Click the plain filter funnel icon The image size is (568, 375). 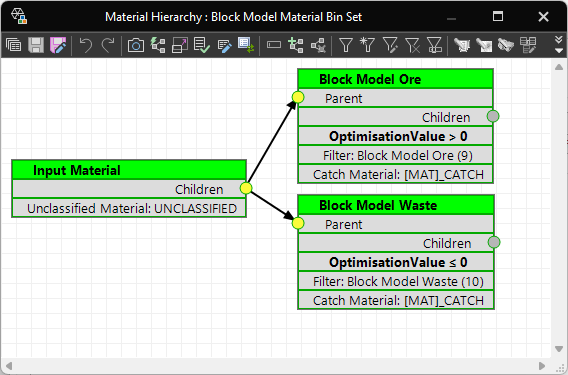pyautogui.click(x=346, y=46)
